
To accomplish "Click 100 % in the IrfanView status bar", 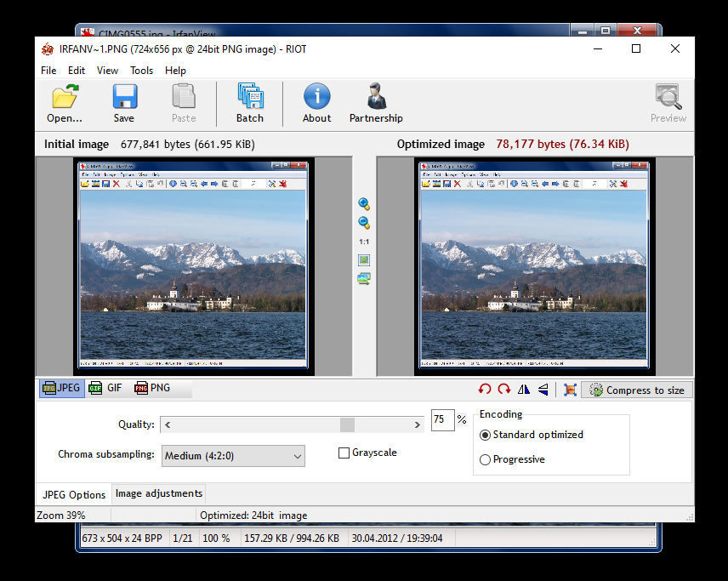I will click(x=216, y=538).
